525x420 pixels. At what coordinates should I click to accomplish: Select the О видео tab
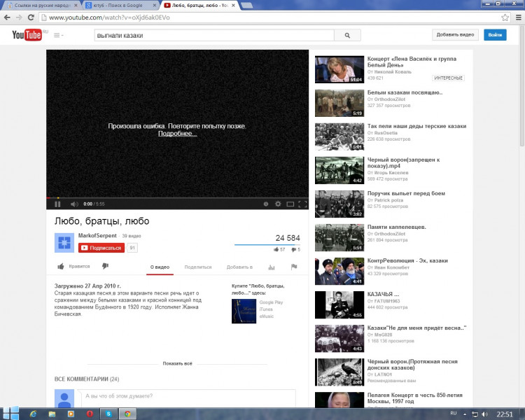tap(159, 267)
